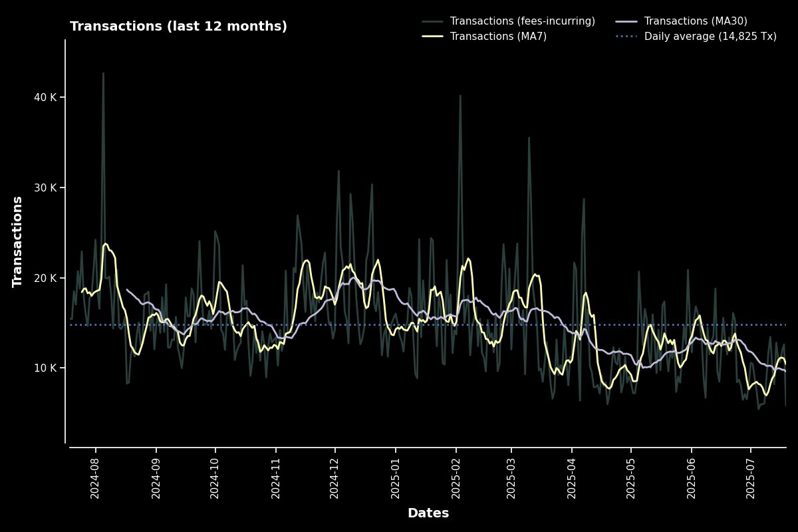Click the '2025-01' x-axis date label
The height and width of the screenshot is (532, 798).
tap(395, 477)
